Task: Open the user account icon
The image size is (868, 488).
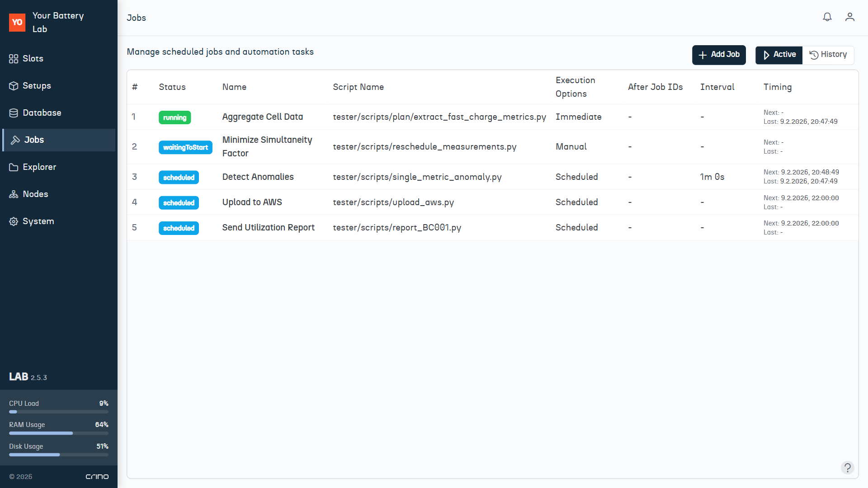Action: pyautogui.click(x=849, y=17)
